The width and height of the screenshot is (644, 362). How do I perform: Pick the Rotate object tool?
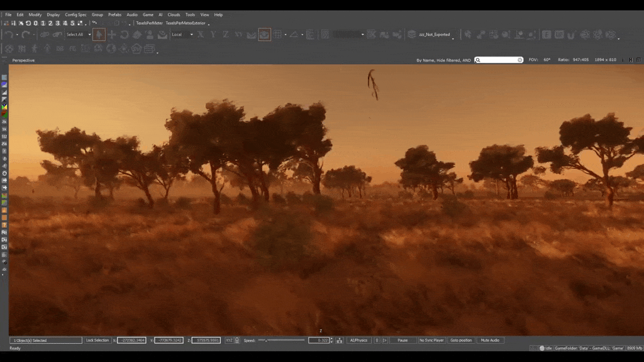[x=125, y=35]
